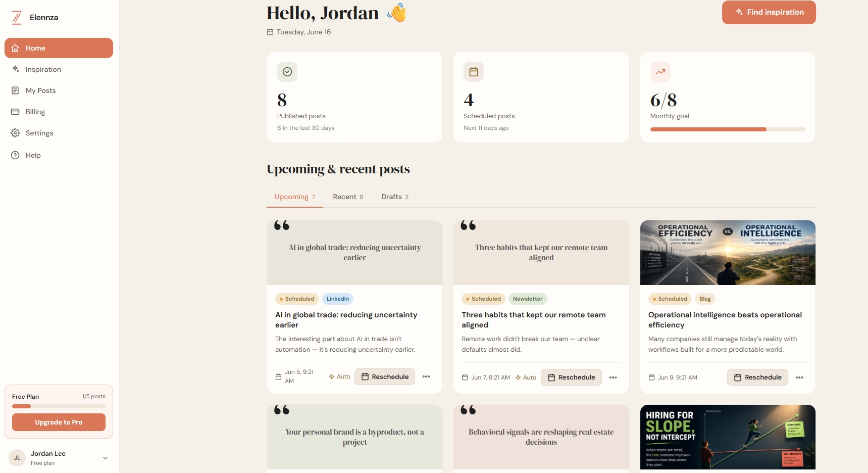This screenshot has width=868, height=473.
Task: Open the Help page
Action: tap(59, 155)
